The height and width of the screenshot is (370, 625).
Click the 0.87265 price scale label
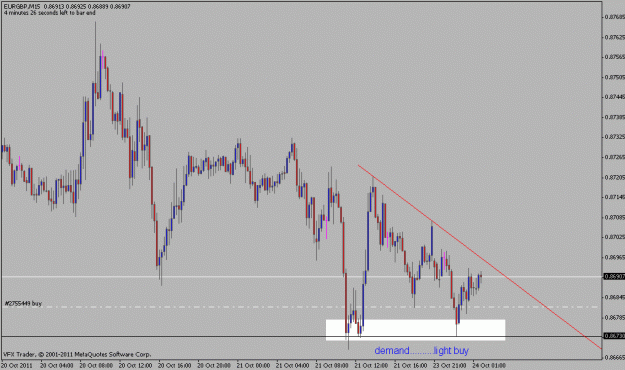point(614,157)
